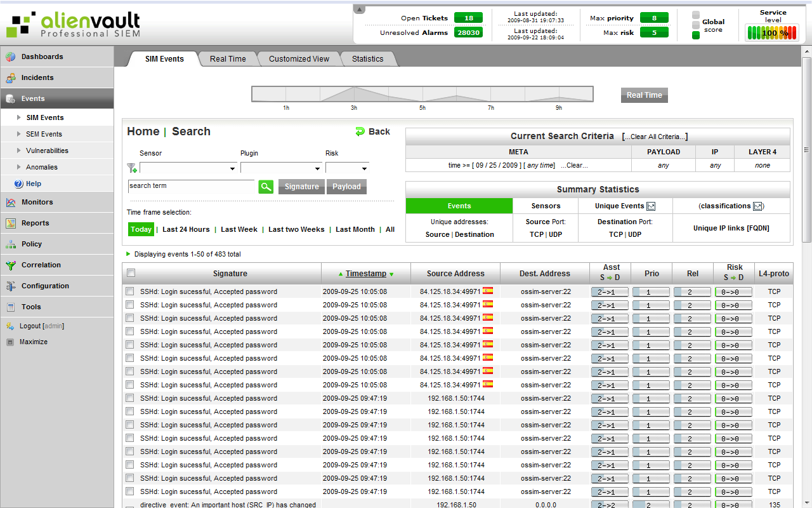Open the classifications graph icon
The height and width of the screenshot is (508, 812).
(759, 206)
